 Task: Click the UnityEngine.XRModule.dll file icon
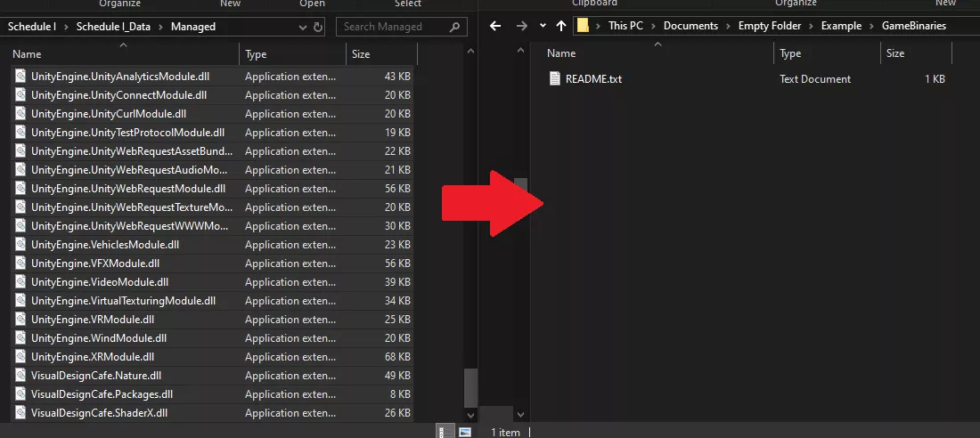pos(20,357)
